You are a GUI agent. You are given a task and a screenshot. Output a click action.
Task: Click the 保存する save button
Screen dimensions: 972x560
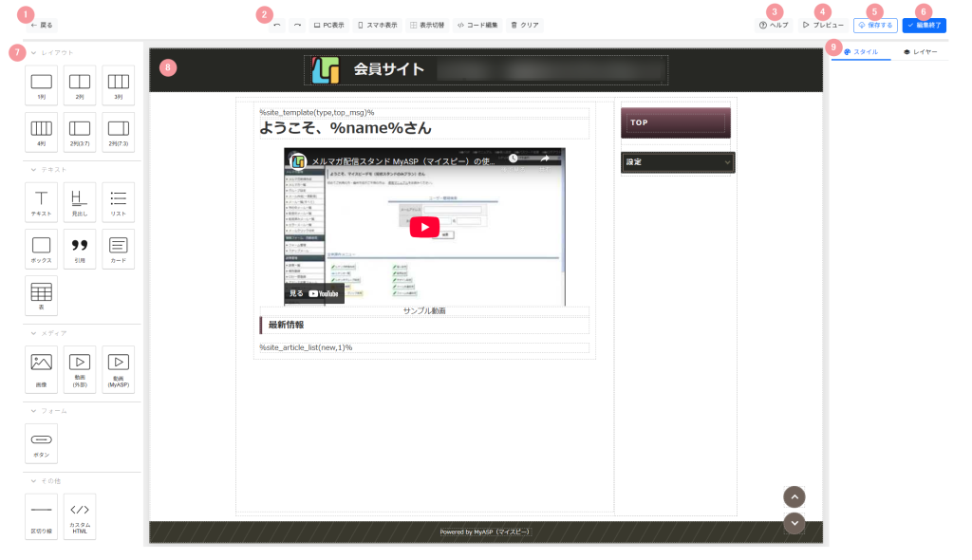coord(875,26)
